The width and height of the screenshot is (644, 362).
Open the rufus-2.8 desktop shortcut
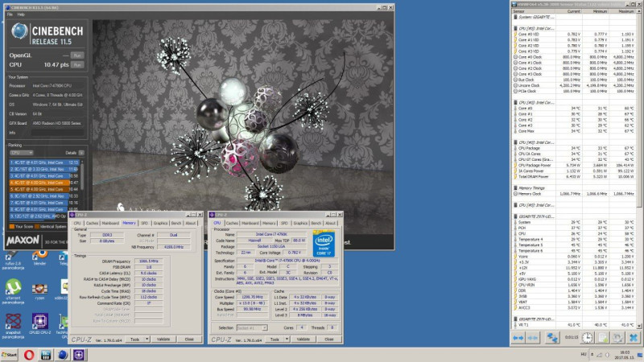coord(13,260)
